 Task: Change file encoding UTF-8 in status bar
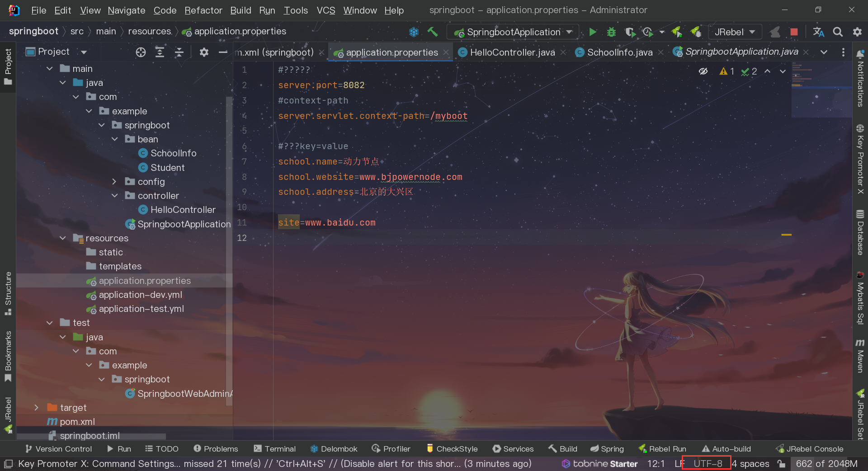(708, 464)
